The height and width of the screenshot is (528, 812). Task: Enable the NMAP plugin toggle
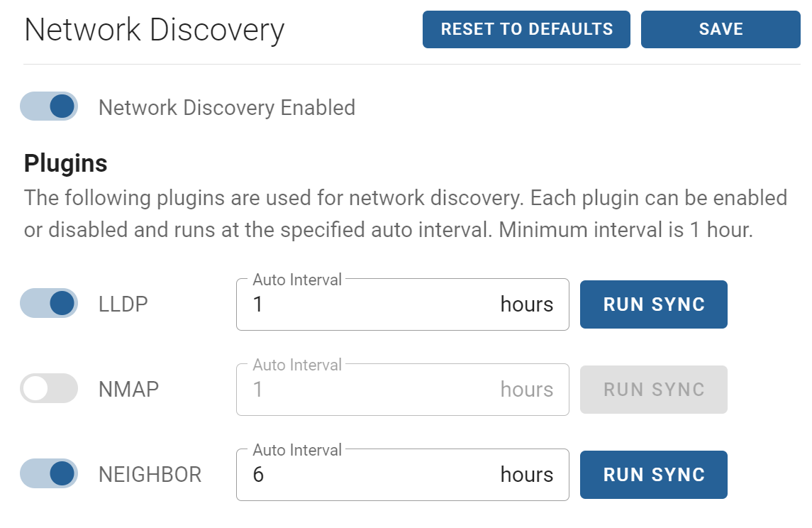click(x=49, y=389)
